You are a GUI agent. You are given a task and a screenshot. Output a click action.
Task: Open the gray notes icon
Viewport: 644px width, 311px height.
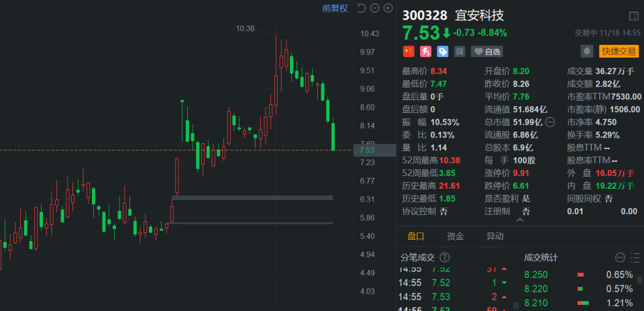[460, 52]
